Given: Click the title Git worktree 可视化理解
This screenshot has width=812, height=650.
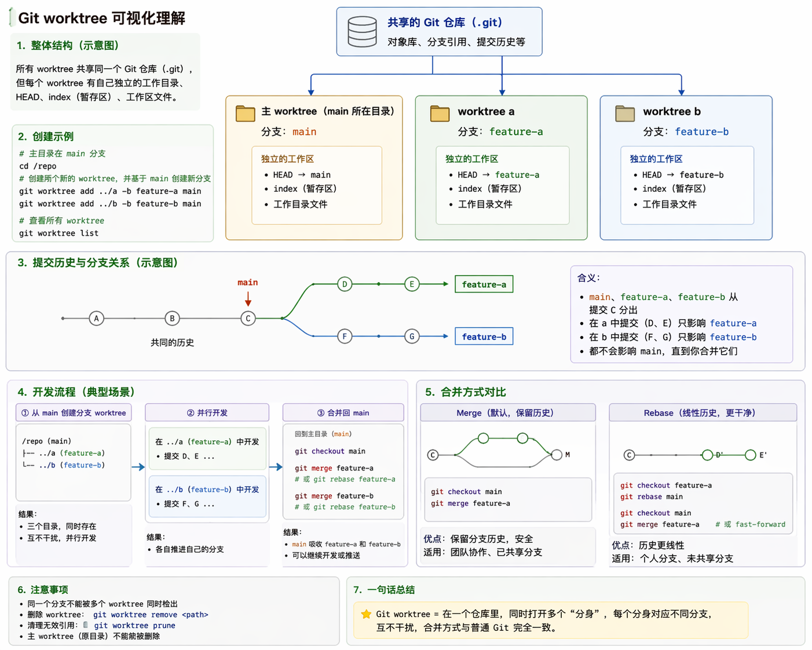Looking at the screenshot, I should point(102,18).
